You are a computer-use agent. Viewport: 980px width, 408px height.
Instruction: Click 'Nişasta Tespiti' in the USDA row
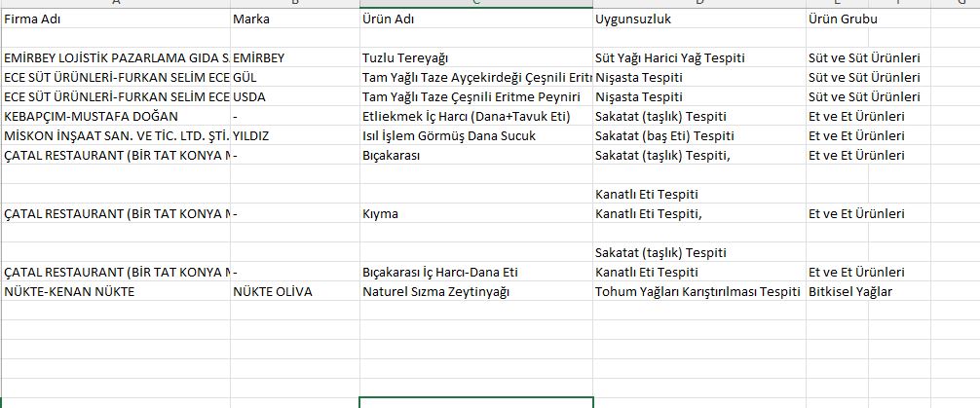(x=699, y=96)
